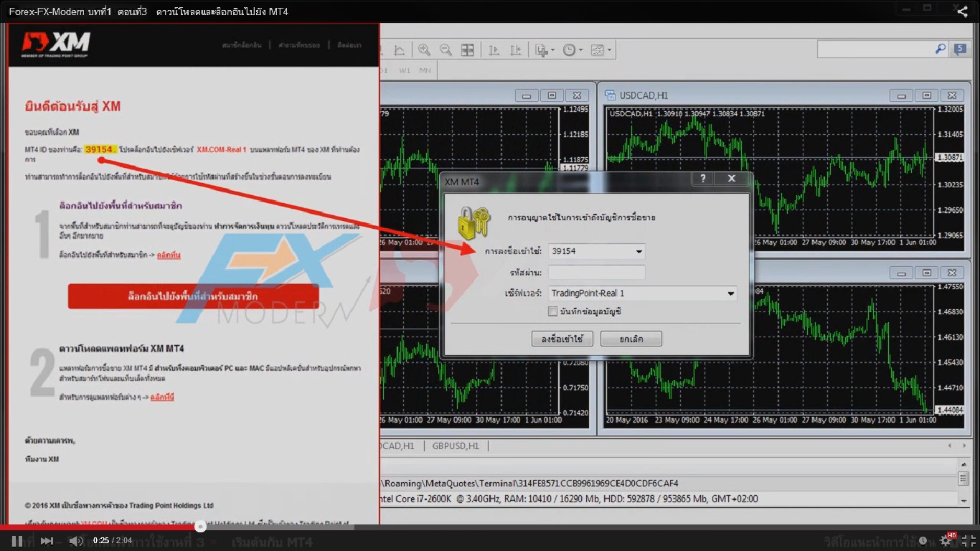Select the highlighted MT4 ID 39154 text
Image resolution: width=980 pixels, height=551 pixels.
pyautogui.click(x=99, y=149)
